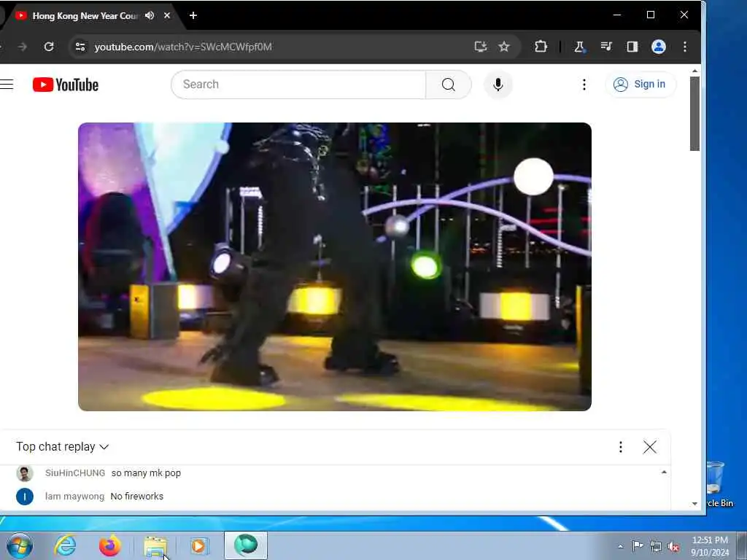Close the chat replay panel
Viewport: 747px width, 560px height.
pos(649,447)
